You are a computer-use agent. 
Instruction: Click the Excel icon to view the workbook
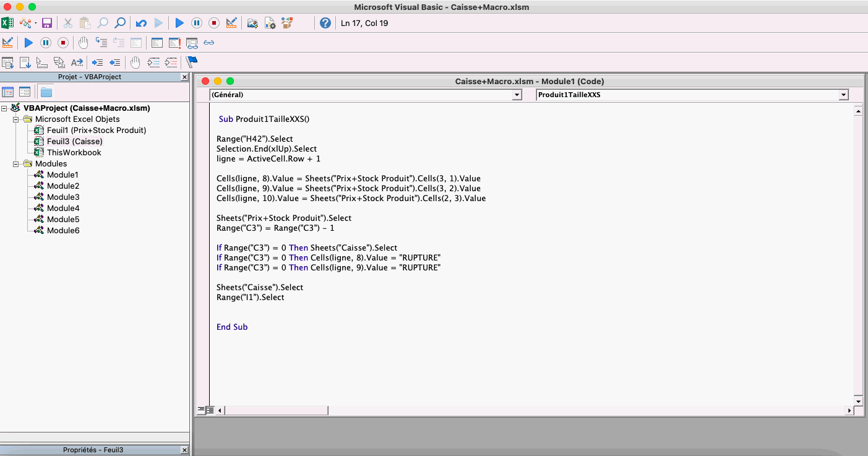tap(7, 24)
